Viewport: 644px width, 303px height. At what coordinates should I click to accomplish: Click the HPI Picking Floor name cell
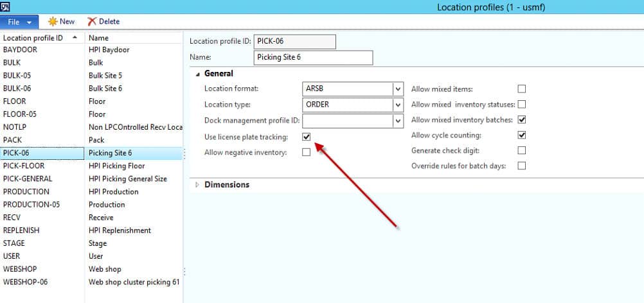134,166
